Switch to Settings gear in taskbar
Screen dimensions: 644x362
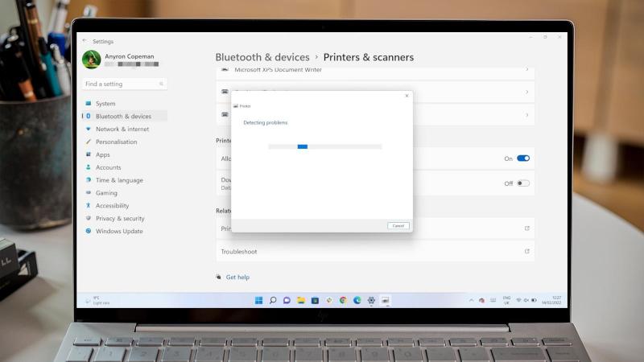371,300
